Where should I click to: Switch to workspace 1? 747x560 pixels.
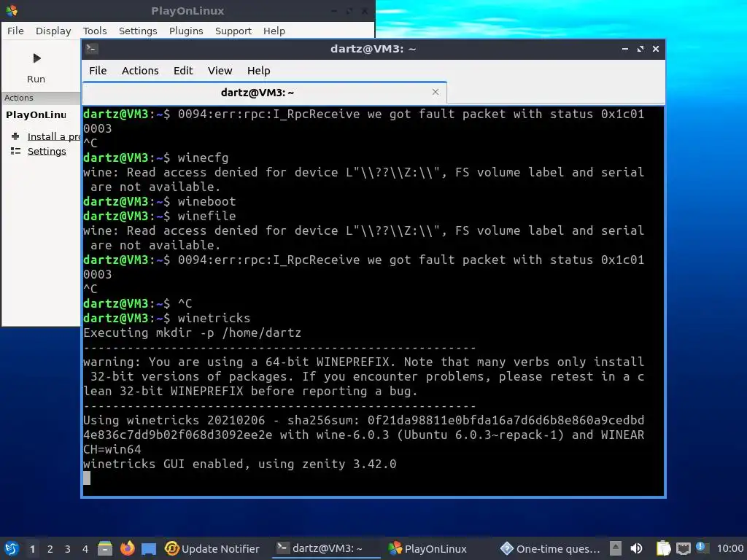tap(32, 549)
